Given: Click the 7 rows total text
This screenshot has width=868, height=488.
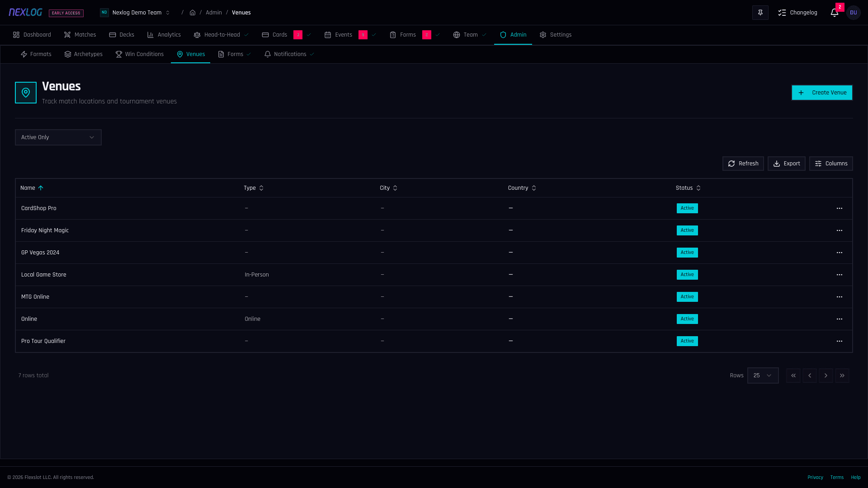Looking at the screenshot, I should [x=33, y=375].
